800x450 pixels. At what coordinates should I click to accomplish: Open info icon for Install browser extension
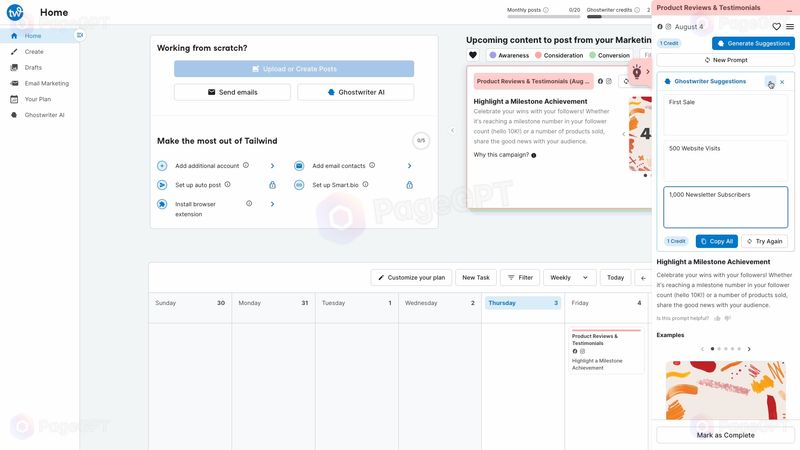coord(249,204)
